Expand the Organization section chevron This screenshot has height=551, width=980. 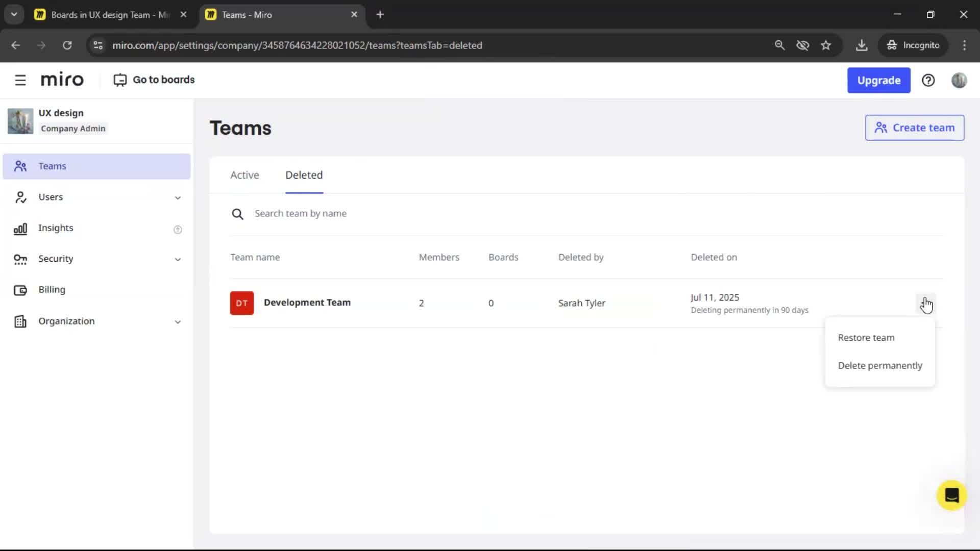[178, 322]
